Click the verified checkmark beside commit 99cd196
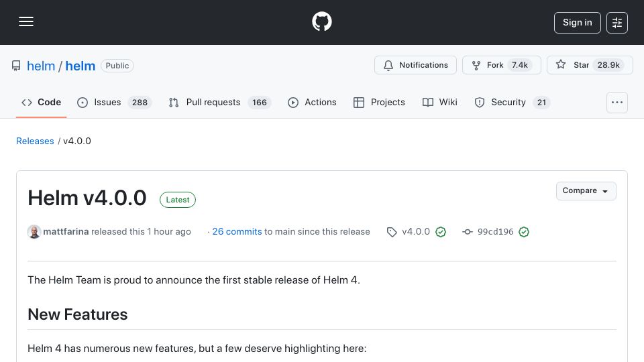644x362 pixels. (524, 233)
